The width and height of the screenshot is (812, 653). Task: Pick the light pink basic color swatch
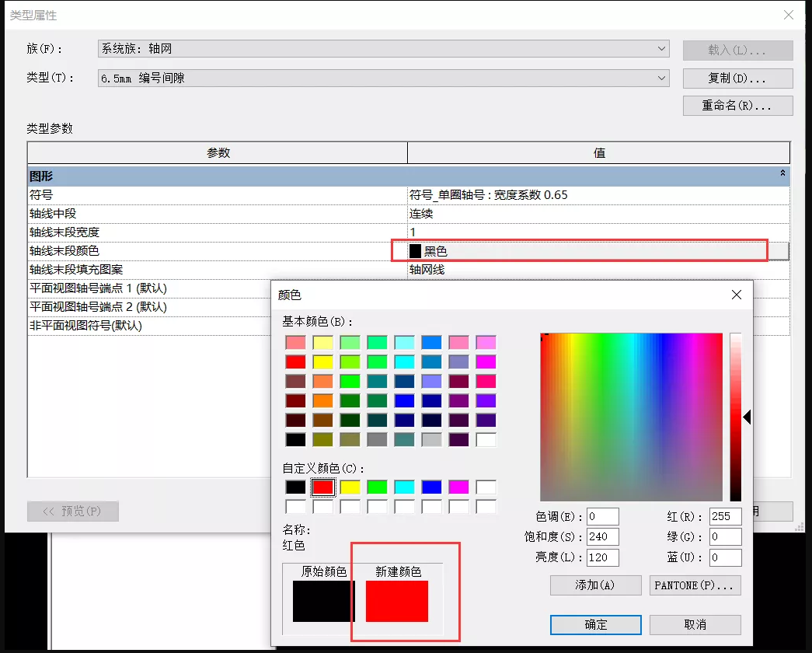tap(296, 342)
